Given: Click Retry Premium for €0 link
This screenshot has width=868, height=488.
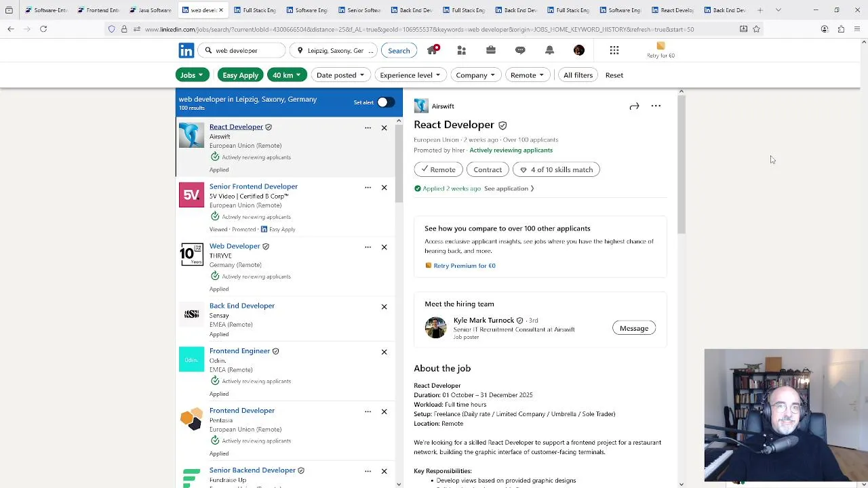Looking at the screenshot, I should pyautogui.click(x=464, y=266).
